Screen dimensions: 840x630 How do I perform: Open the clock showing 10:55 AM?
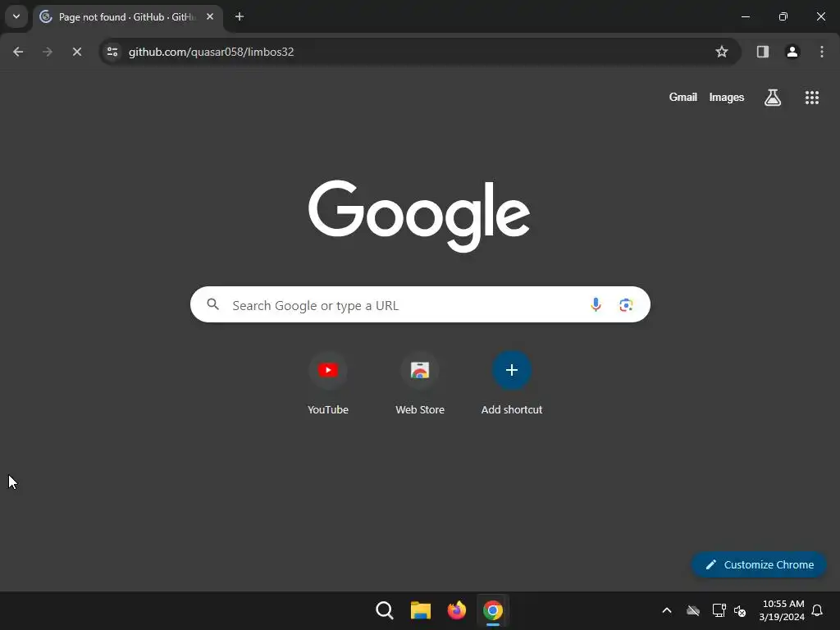(x=782, y=610)
